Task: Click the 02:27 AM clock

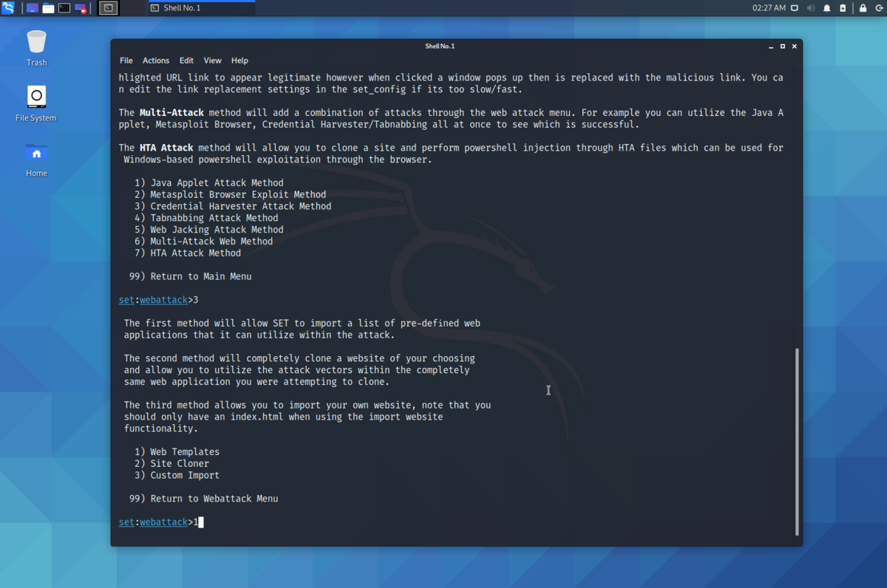Action: tap(769, 8)
